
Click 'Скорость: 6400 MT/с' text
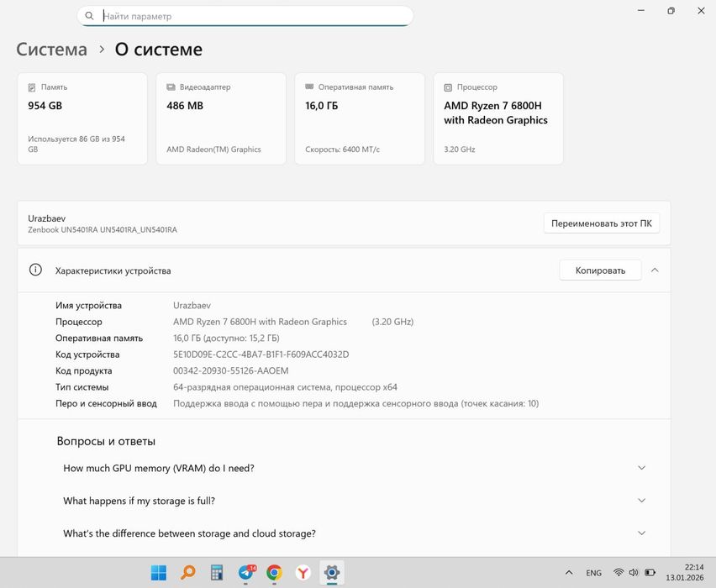click(343, 150)
